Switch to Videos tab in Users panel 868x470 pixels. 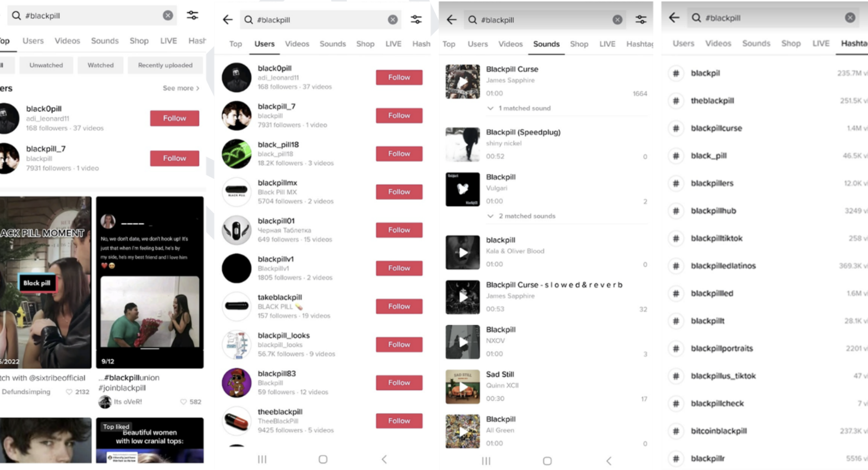click(x=297, y=44)
